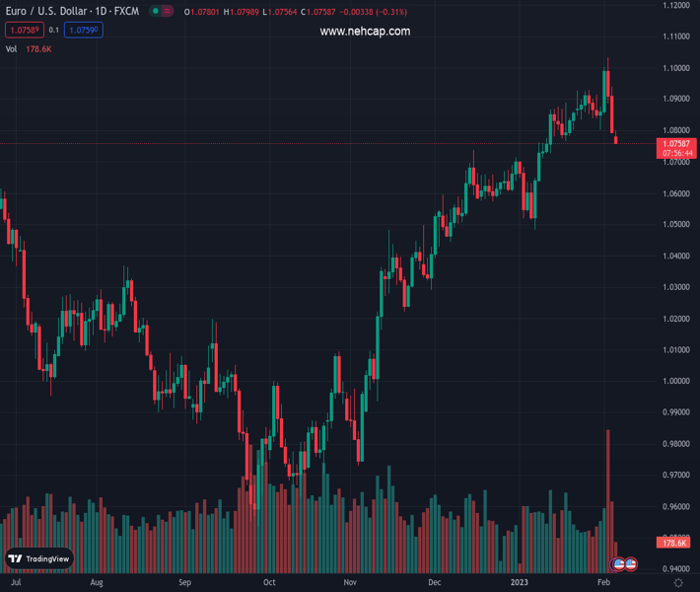Click the 0.1 spread value between the prices
This screenshot has height=592, width=700.
coord(54,31)
